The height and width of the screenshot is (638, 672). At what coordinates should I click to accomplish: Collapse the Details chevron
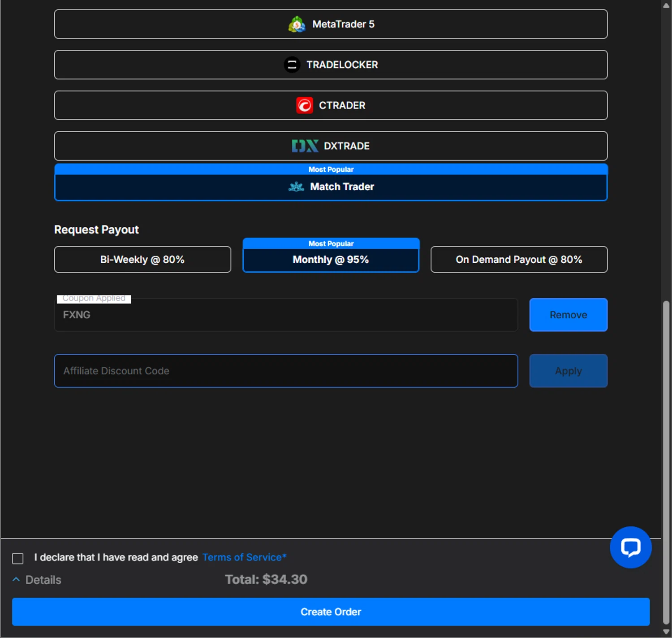point(16,579)
